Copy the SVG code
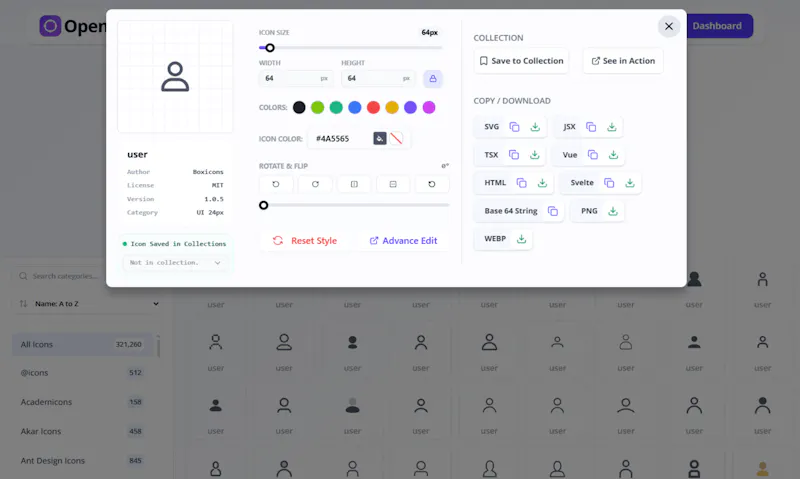 pos(514,127)
